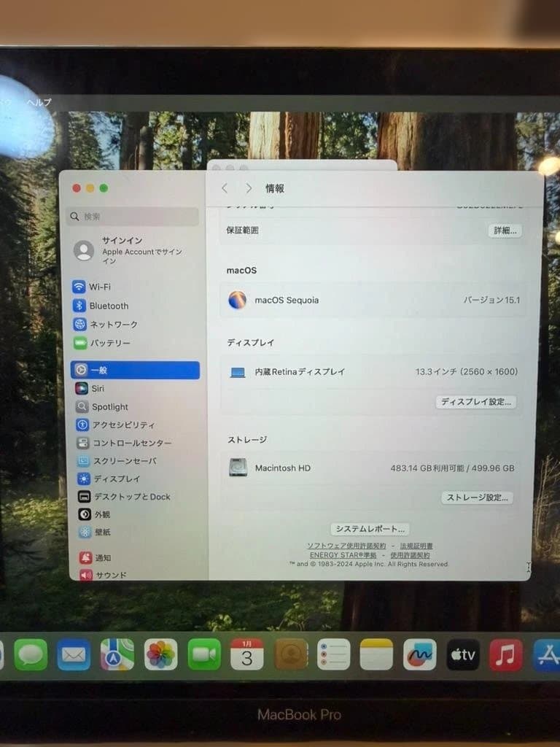The height and width of the screenshot is (747, 560).
Task: Click the 検索 search field
Action: (133, 216)
